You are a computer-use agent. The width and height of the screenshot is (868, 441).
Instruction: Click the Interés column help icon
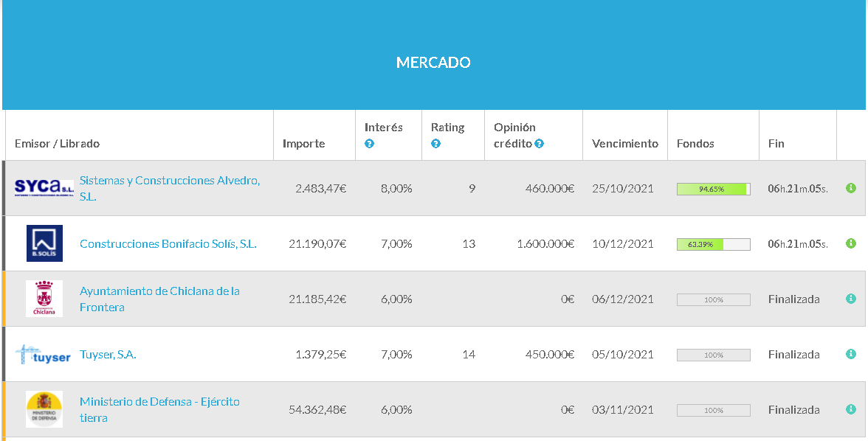point(369,144)
